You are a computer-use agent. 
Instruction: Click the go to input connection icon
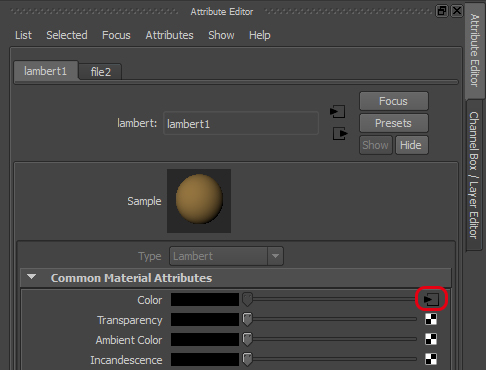click(337, 112)
